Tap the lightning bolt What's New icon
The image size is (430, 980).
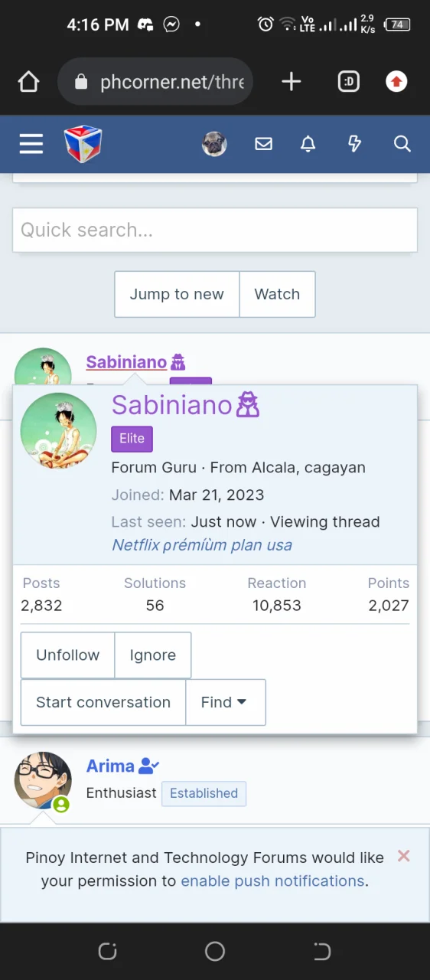pyautogui.click(x=354, y=144)
